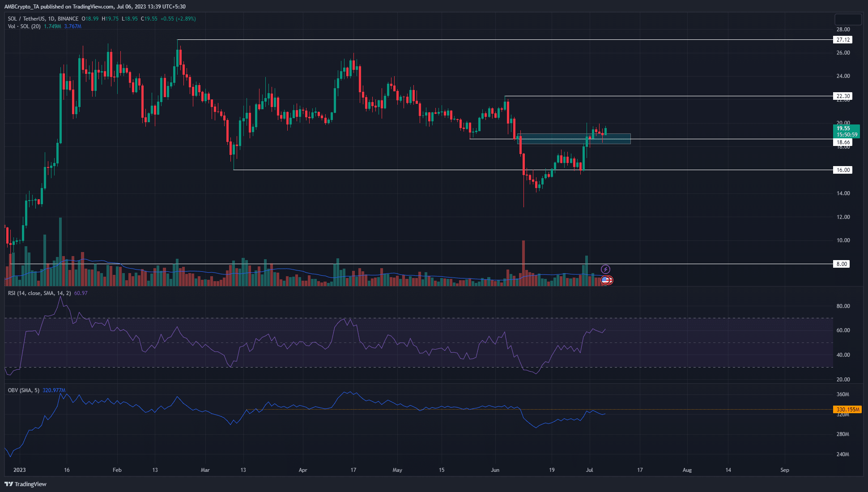868x492 pixels.
Task: Click the Mar label on time axis
Action: (205, 470)
